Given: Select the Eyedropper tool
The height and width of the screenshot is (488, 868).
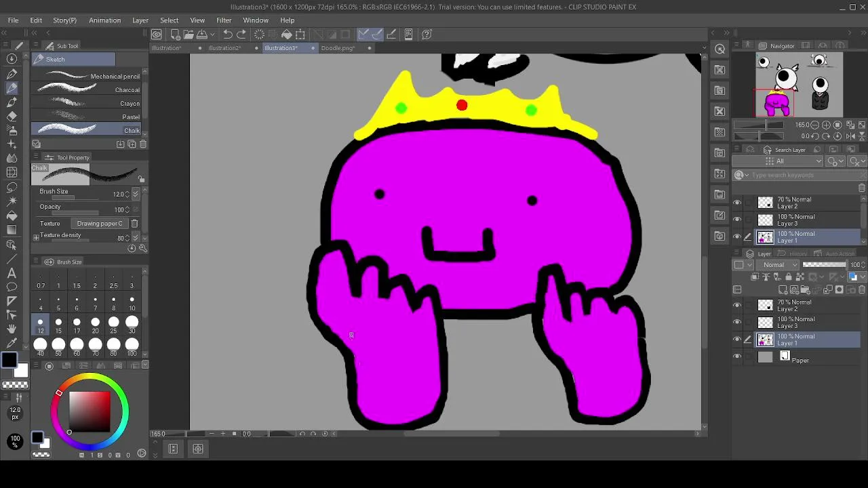Looking at the screenshot, I should (x=12, y=343).
